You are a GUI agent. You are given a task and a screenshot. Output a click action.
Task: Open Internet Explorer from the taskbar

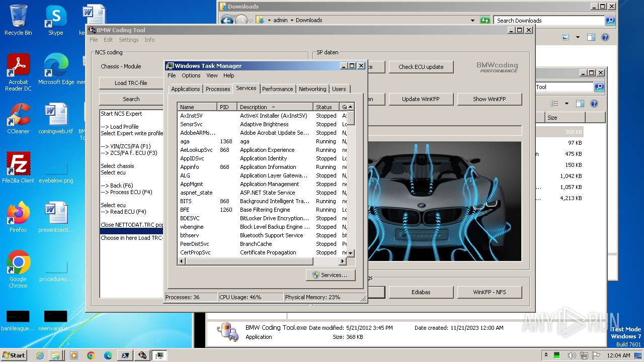click(40, 355)
